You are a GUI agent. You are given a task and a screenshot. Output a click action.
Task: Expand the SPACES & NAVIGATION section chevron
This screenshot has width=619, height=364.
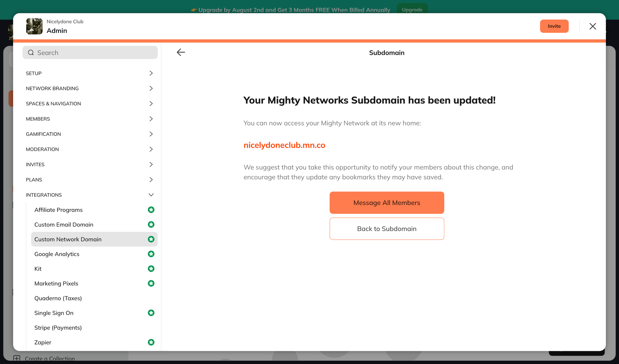(151, 104)
